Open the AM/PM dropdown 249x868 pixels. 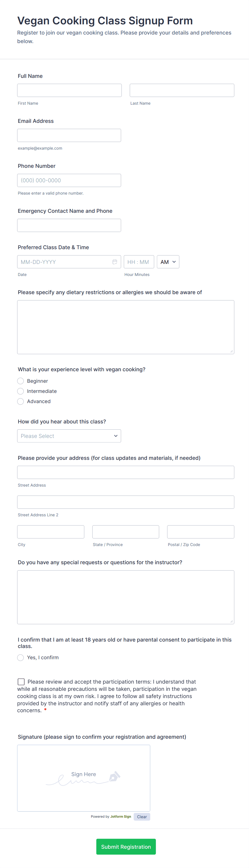[x=168, y=262]
